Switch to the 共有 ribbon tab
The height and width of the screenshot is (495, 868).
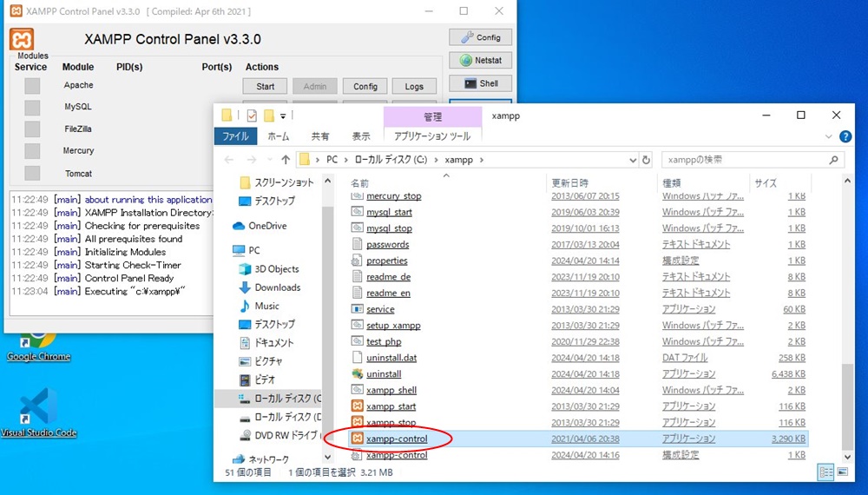click(x=320, y=136)
